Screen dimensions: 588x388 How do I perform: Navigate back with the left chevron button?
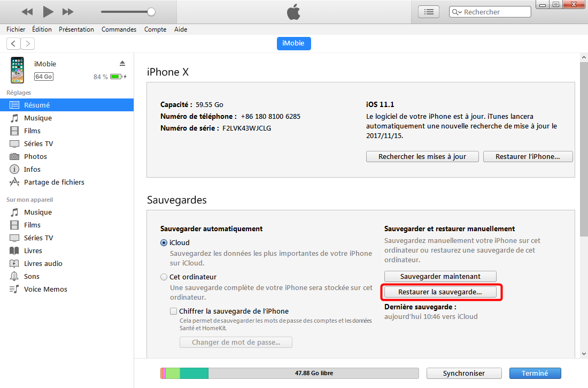pos(13,43)
